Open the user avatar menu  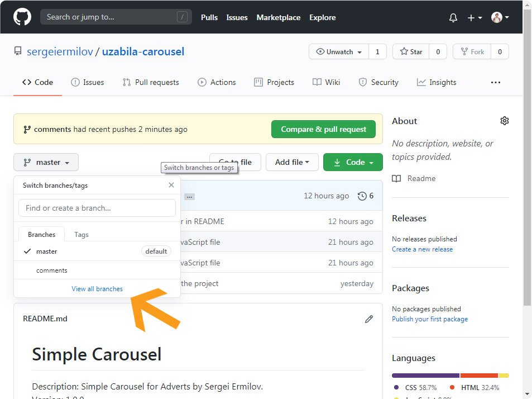click(x=500, y=18)
